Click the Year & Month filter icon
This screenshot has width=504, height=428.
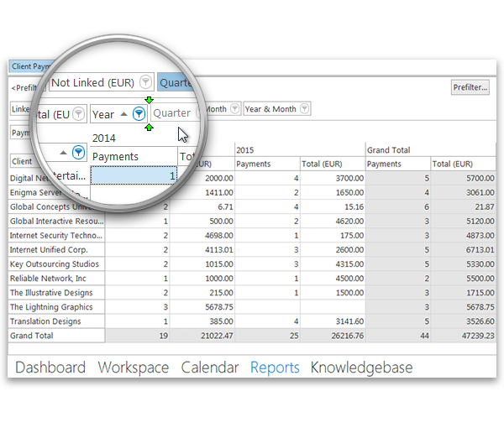click(304, 109)
